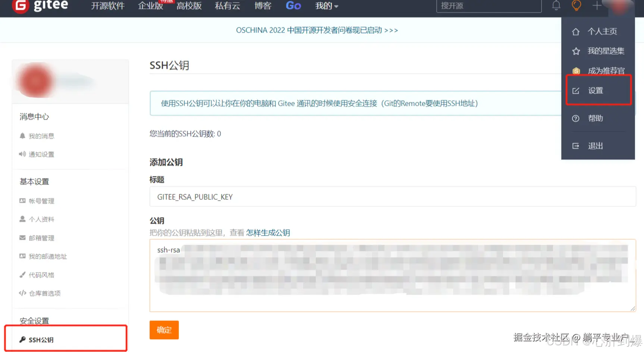Click the profile avatar in the sidebar
Image resolution: width=644 pixels, height=352 pixels.
pos(35,81)
